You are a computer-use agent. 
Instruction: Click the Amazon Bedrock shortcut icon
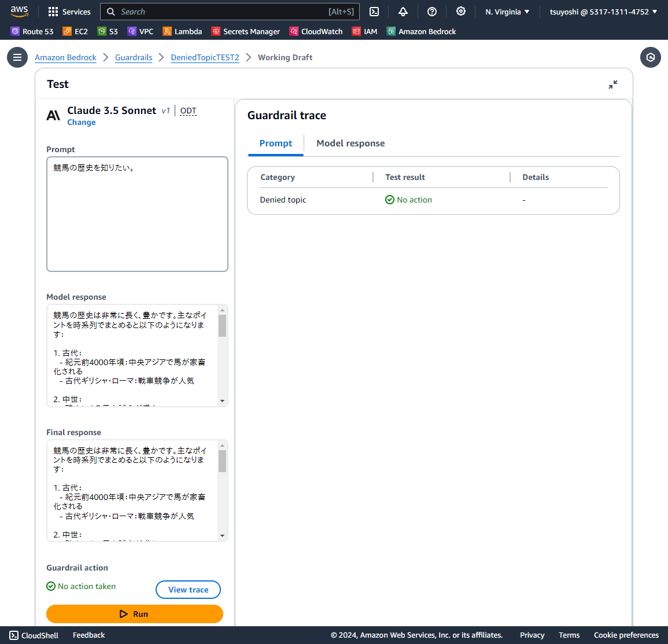390,31
